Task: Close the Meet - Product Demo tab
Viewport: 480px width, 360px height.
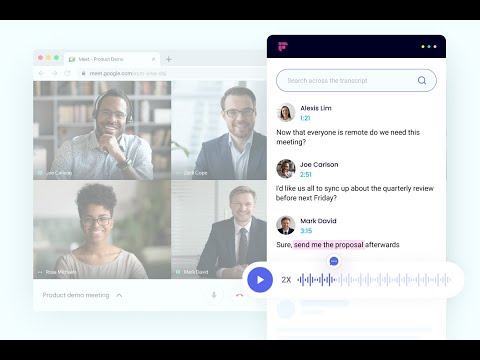Action: click(153, 59)
